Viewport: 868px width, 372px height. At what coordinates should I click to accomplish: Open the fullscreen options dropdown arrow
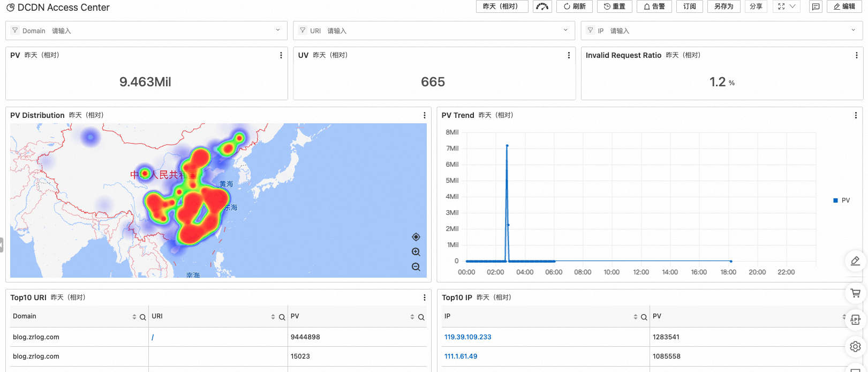pos(792,6)
